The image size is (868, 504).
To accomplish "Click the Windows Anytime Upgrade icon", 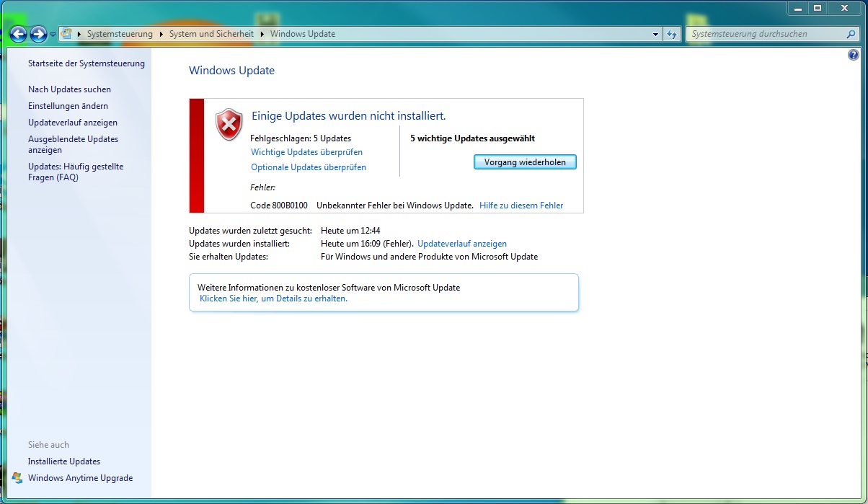I will [x=17, y=478].
